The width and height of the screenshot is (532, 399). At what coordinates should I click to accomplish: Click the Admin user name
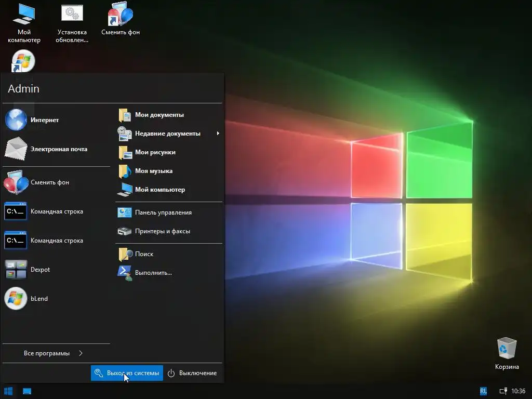pos(23,88)
